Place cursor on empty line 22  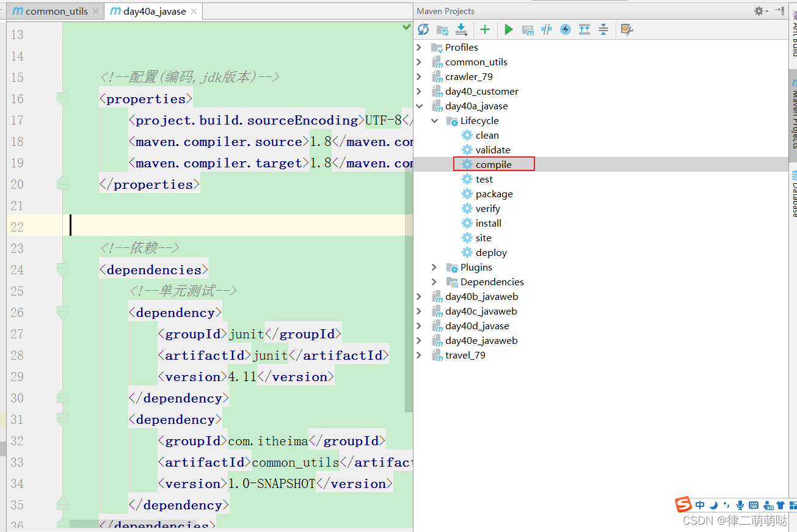(238, 225)
